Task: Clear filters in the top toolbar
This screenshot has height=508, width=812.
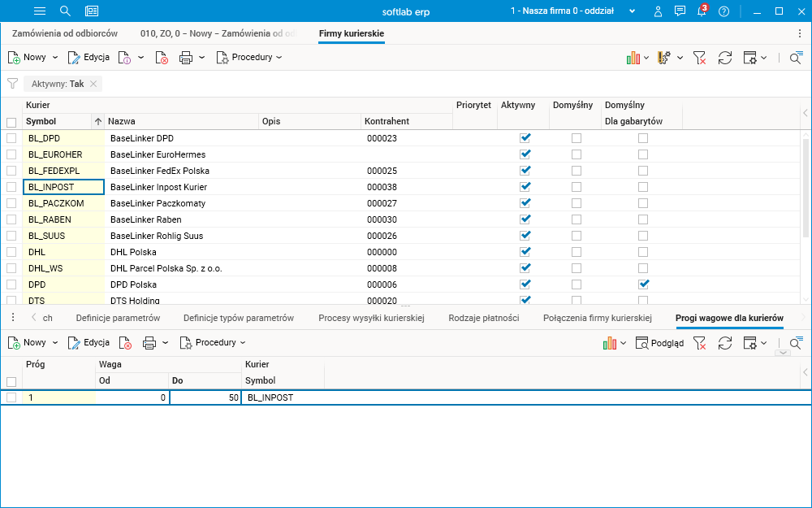Action: [699, 58]
